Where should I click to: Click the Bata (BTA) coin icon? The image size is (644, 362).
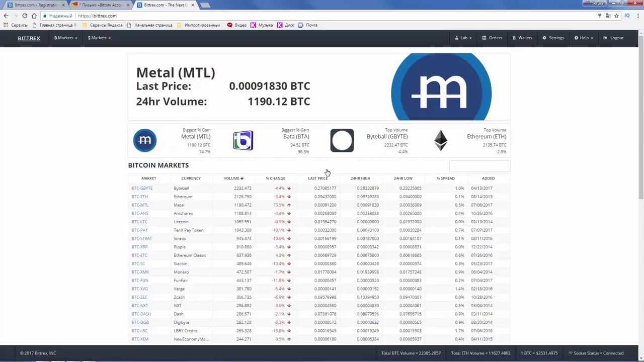tap(243, 140)
